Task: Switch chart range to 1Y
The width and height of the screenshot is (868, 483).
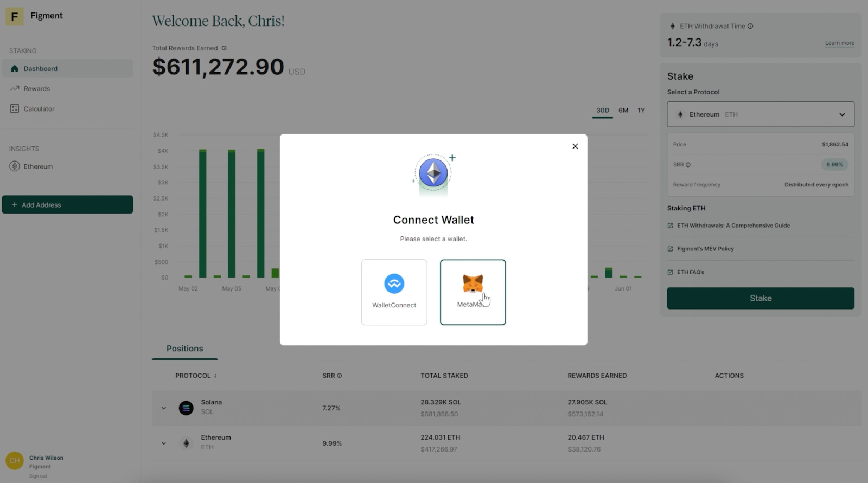Action: 641,111
